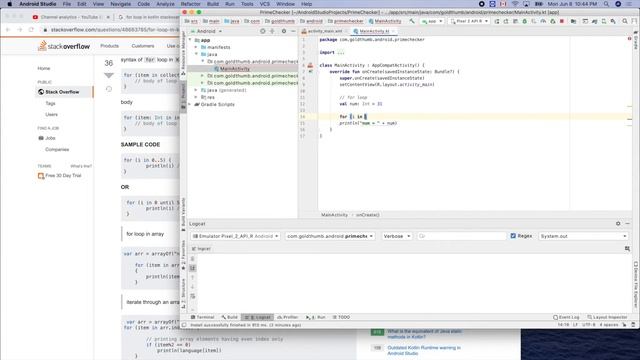Click the Debug app bug icon
The height and width of the screenshot is (360, 640).
coord(524,21)
